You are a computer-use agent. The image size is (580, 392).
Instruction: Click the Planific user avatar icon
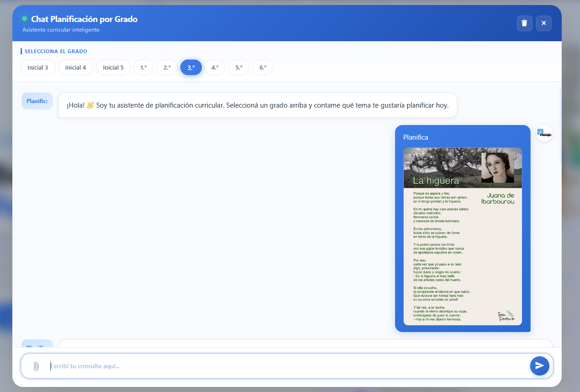point(544,133)
